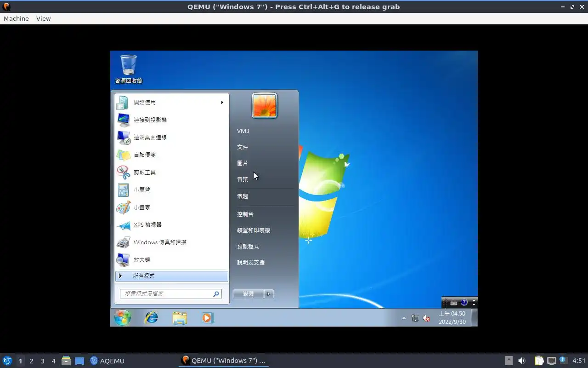Launch the Remote Desktop Connection icon
The width and height of the screenshot is (588, 368).
coord(123,137)
